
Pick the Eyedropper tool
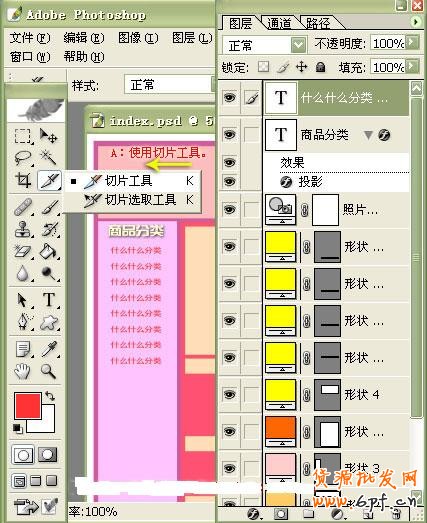point(49,349)
